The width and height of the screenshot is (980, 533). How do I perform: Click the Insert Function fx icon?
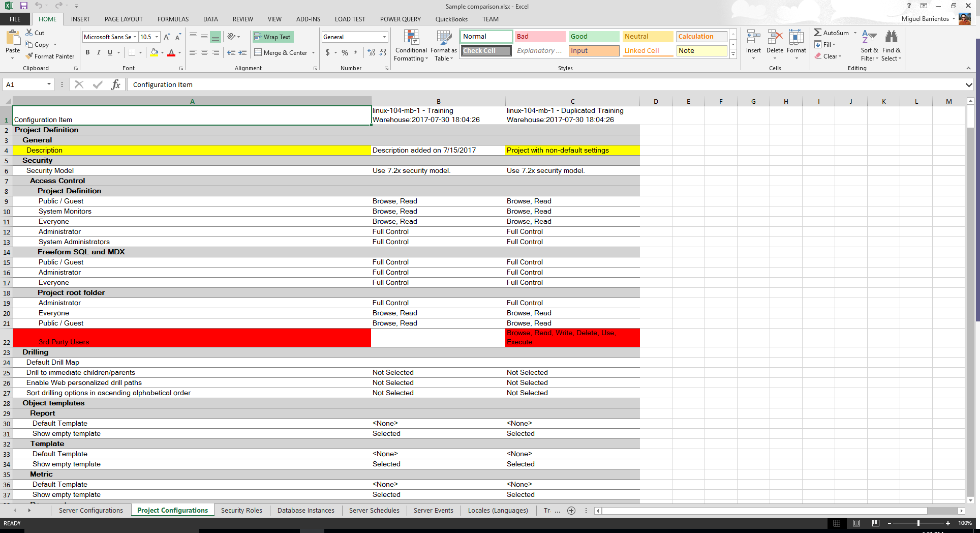click(x=115, y=84)
